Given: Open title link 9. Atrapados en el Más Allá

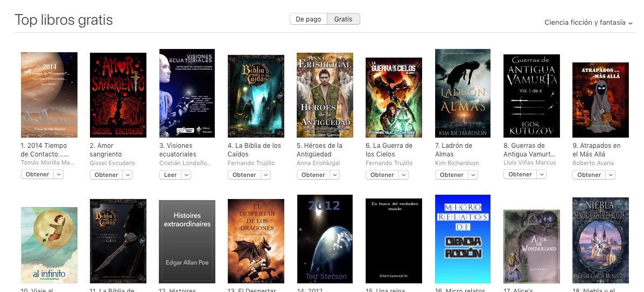Looking at the screenshot, I should point(597,149).
